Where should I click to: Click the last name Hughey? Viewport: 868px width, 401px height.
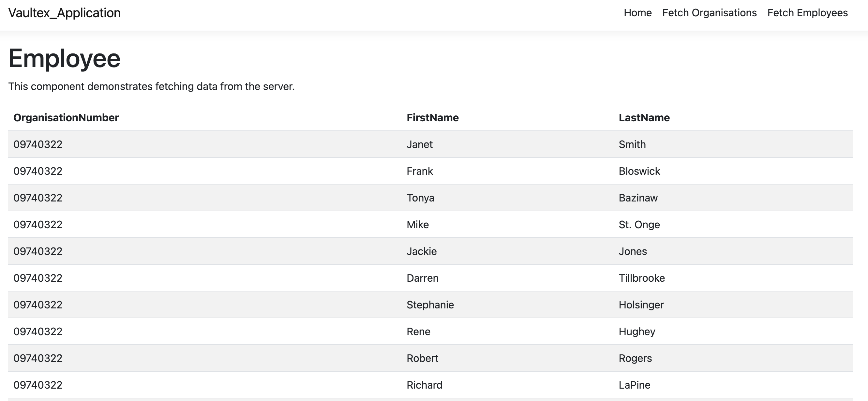point(637,332)
